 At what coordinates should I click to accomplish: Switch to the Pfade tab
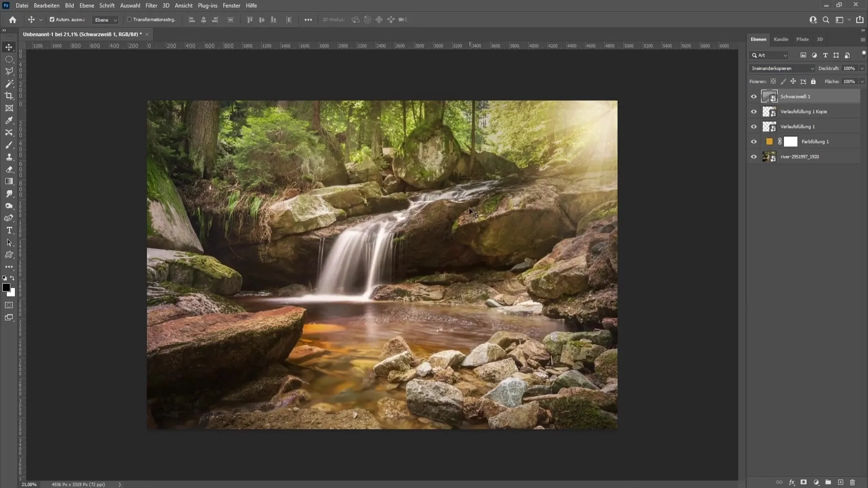click(804, 39)
